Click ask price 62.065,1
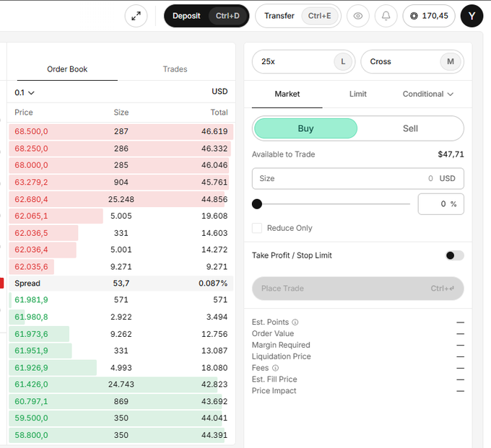 pos(31,216)
